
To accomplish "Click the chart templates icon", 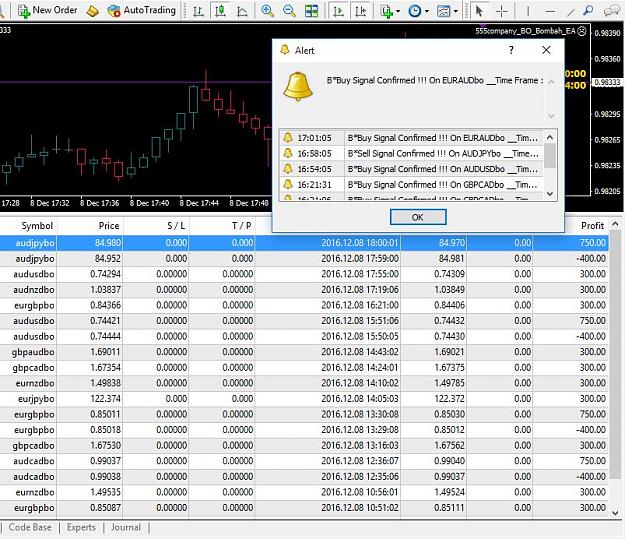I will point(443,11).
